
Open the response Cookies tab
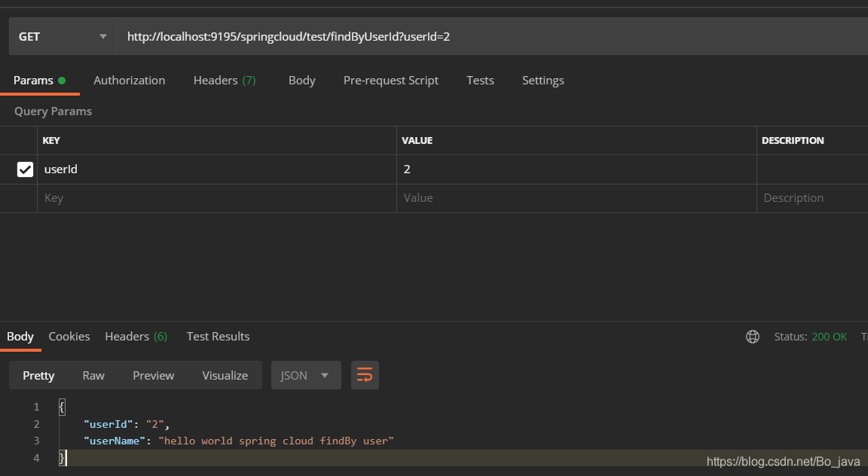point(69,337)
